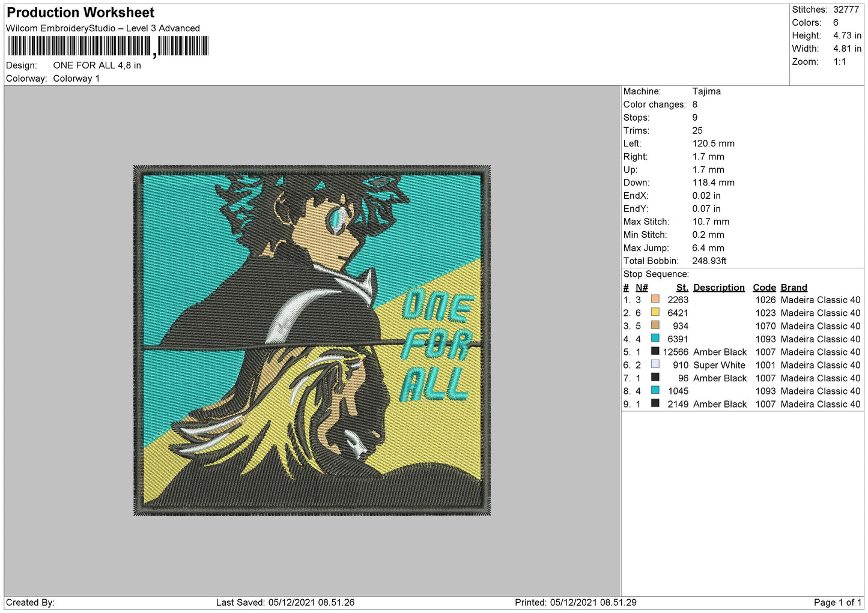
Task: Click the teal swatch in stop row 4
Action: pyautogui.click(x=655, y=338)
